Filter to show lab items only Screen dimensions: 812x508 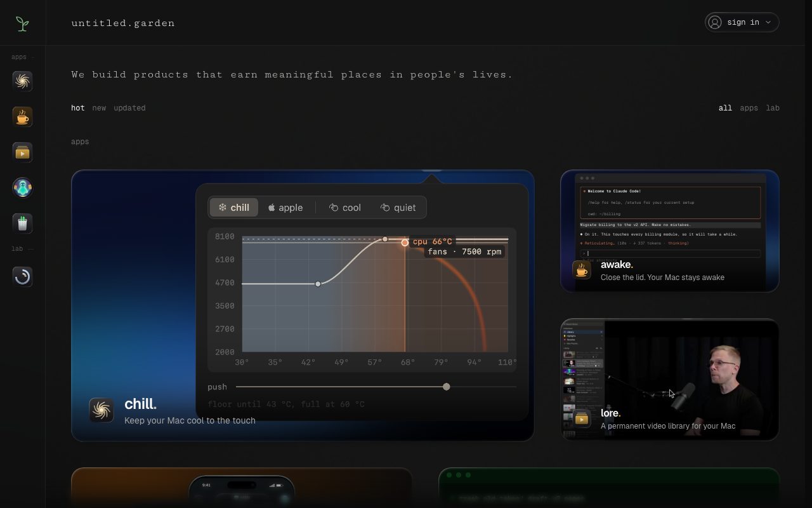tap(773, 108)
